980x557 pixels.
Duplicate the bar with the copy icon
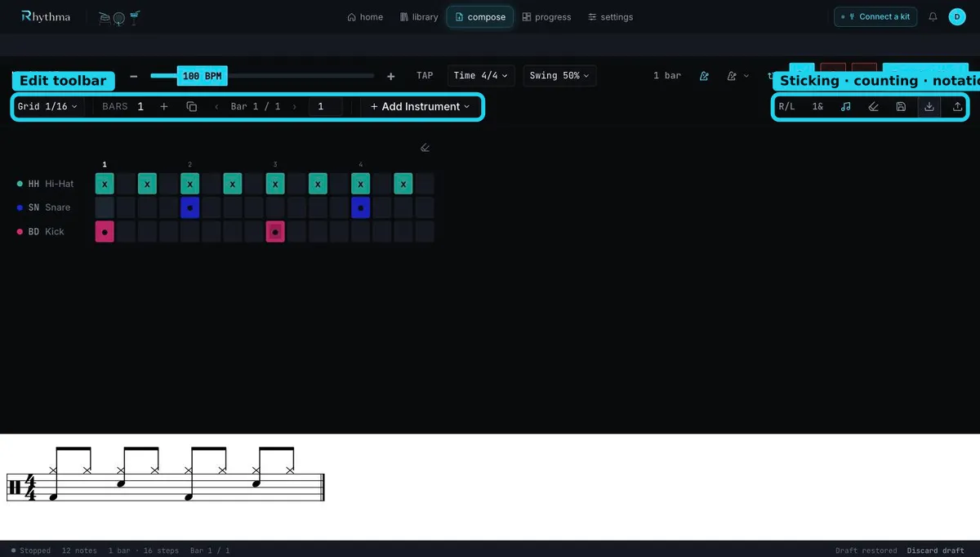(192, 106)
